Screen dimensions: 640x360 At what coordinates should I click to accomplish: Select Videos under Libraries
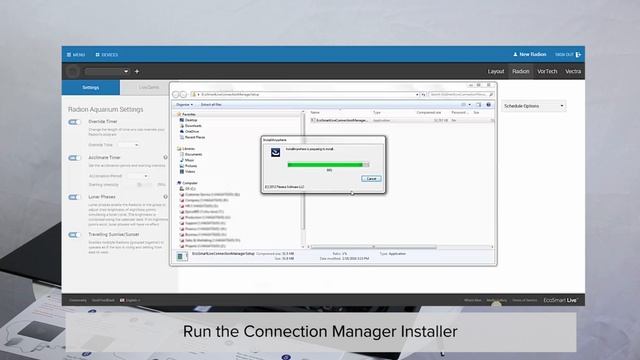pos(187,171)
